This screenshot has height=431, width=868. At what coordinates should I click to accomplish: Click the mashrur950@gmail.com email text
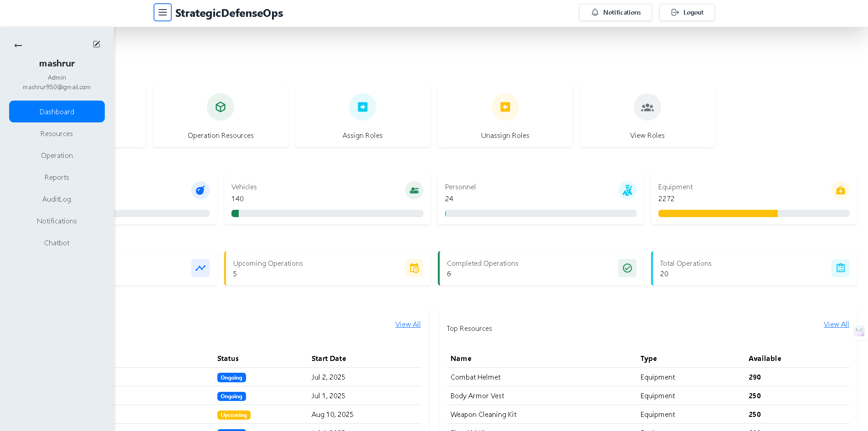[57, 87]
